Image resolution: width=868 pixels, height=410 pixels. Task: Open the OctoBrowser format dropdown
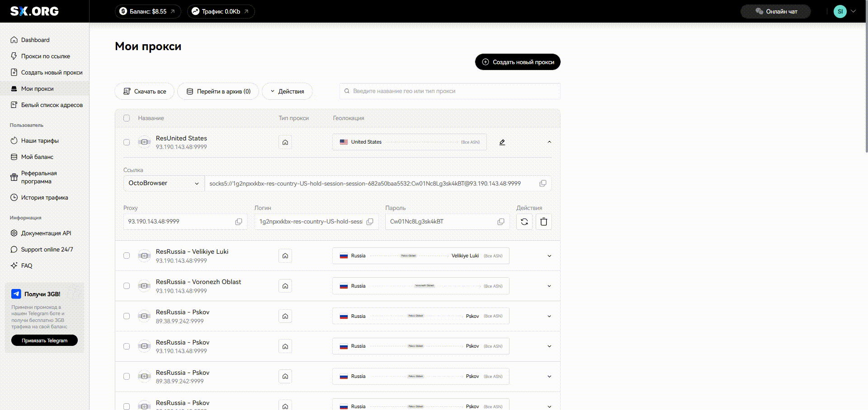163,183
